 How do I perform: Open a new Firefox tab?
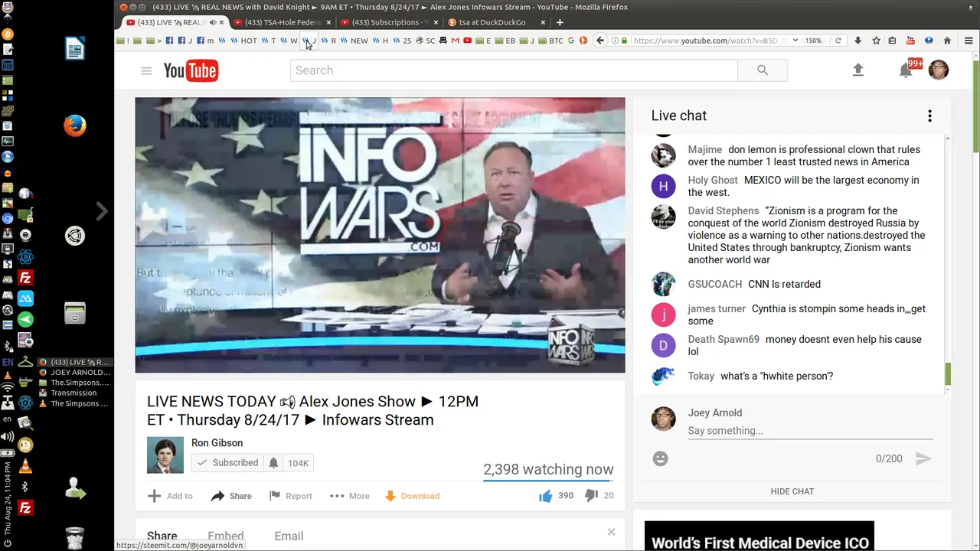560,22
